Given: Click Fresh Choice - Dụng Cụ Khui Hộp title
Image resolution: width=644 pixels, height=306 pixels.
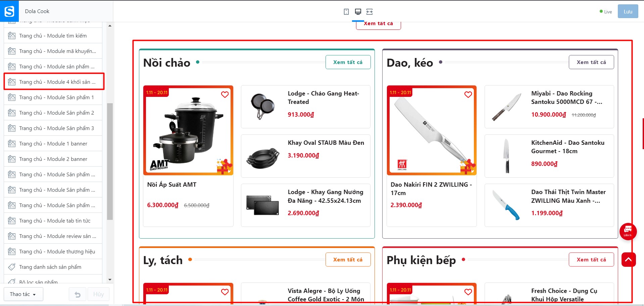Looking at the screenshot, I should pos(564,295).
